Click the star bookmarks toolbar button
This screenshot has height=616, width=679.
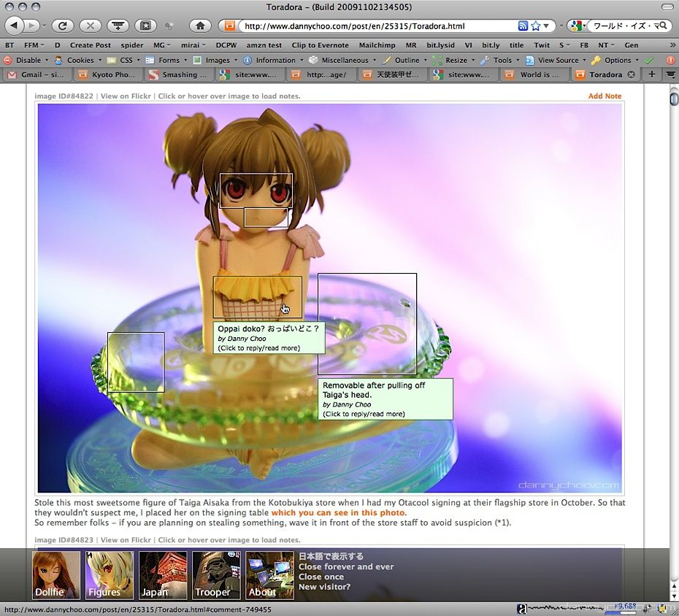pyautogui.click(x=145, y=26)
